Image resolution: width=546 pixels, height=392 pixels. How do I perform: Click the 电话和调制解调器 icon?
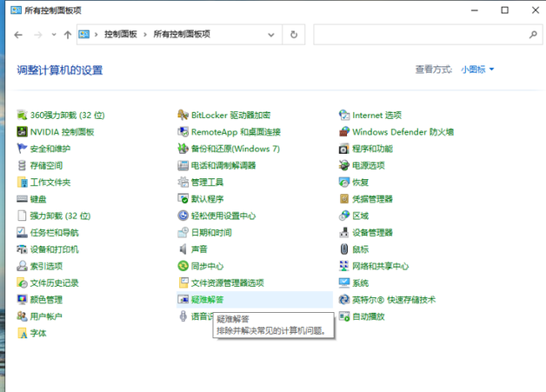pyautogui.click(x=183, y=165)
